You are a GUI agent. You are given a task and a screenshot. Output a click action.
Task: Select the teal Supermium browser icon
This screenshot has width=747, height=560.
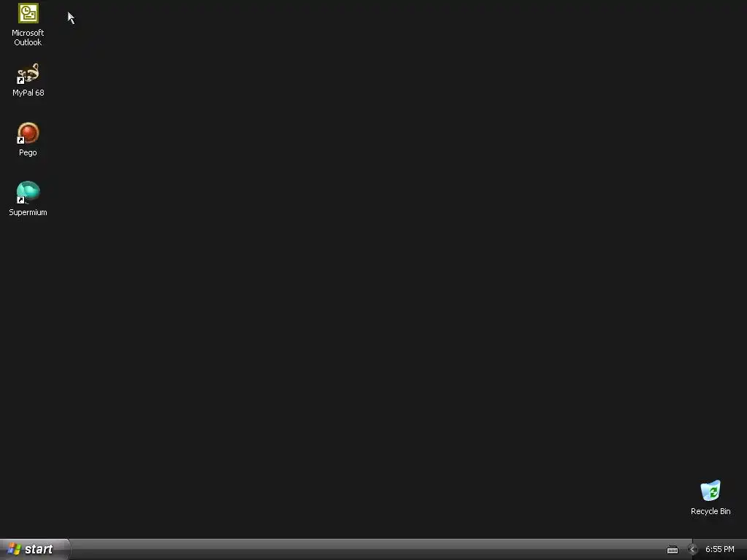[28, 192]
